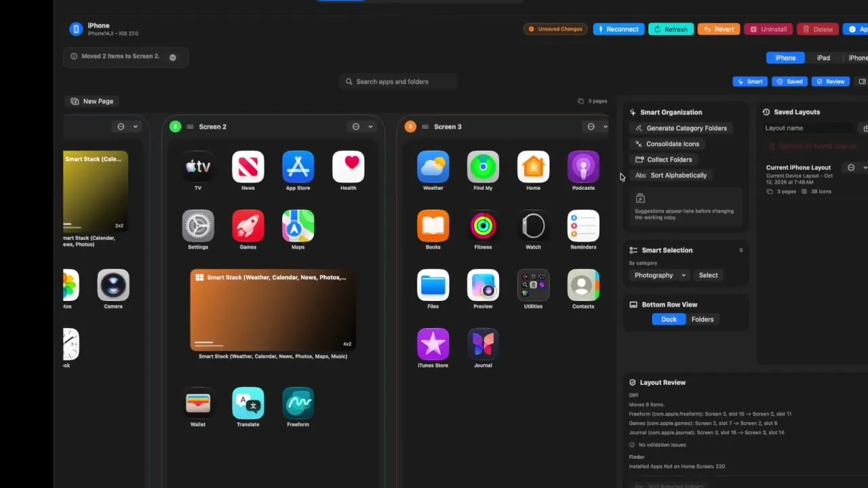The image size is (868, 488).
Task: Click the Refresh button
Action: pyautogui.click(x=671, y=29)
